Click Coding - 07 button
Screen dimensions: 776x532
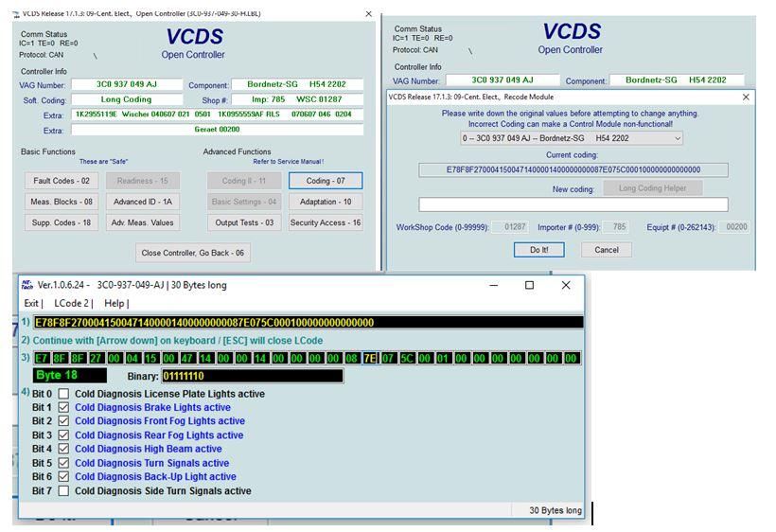[326, 181]
